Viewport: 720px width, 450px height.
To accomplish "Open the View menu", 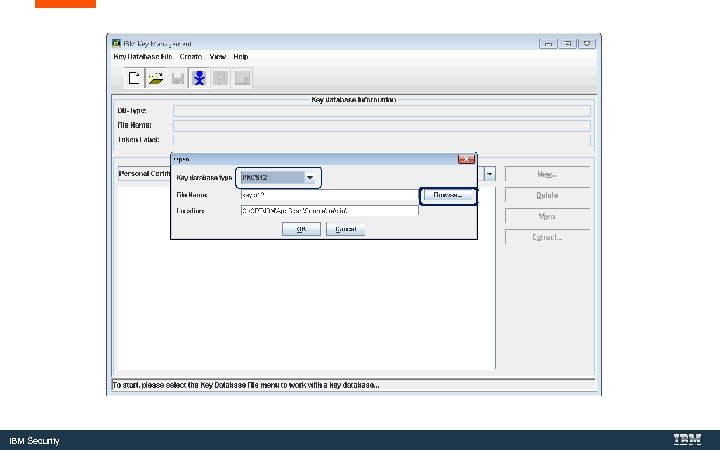I will [x=218, y=56].
